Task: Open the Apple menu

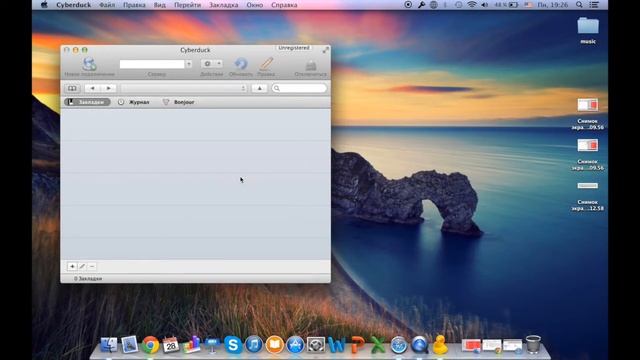Action: coord(44,5)
